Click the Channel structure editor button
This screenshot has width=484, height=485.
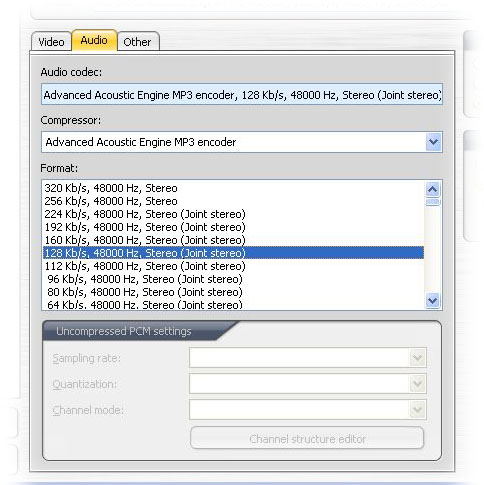307,438
